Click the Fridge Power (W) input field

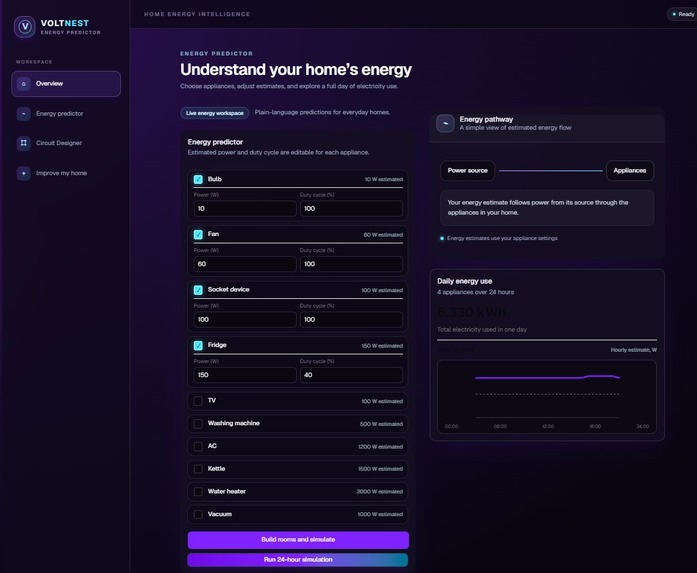245,375
